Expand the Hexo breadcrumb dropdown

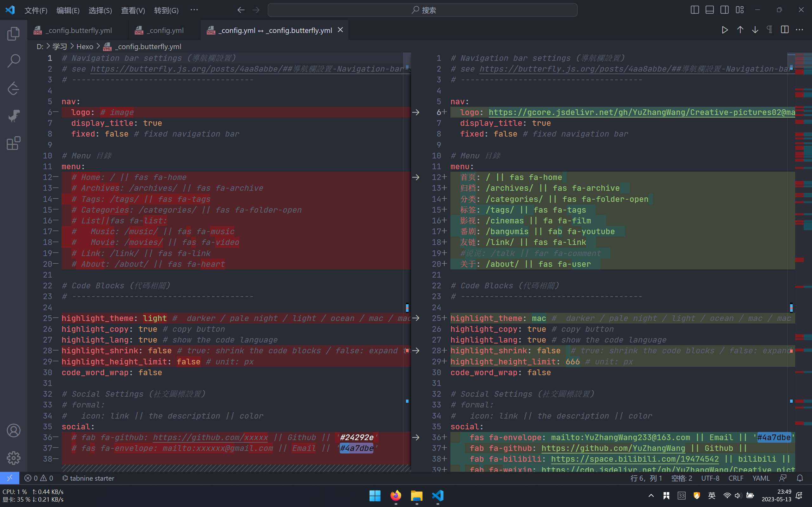tap(85, 46)
